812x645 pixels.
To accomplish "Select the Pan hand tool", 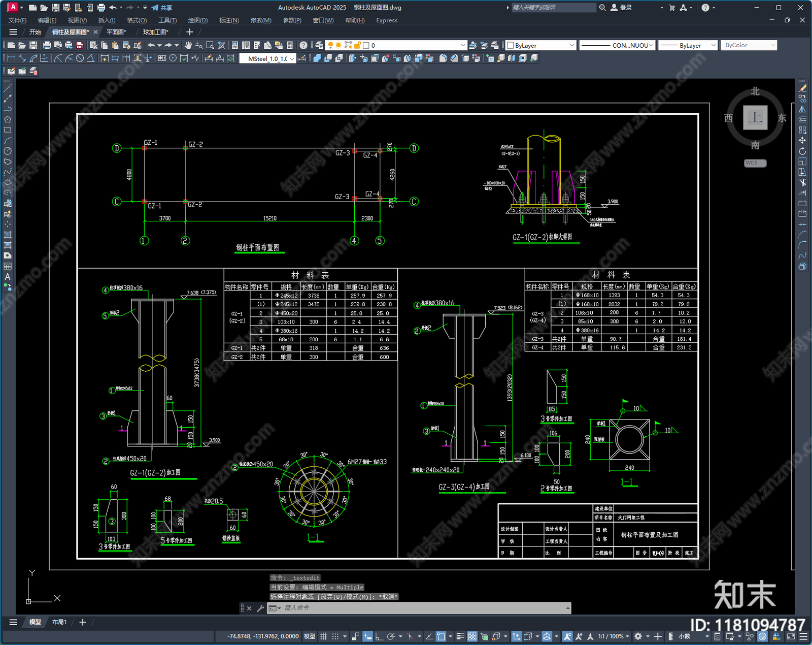I will point(188,45).
